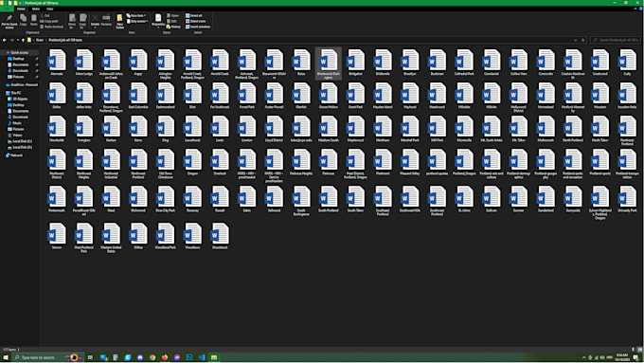The height and width of the screenshot is (363, 644).
Task: Open Task View on the taskbar
Action: pyautogui.click(x=90, y=357)
